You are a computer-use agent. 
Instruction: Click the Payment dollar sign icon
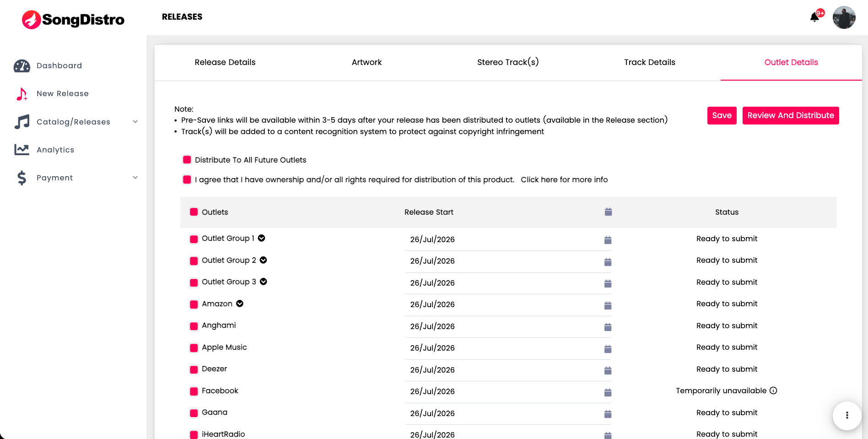click(22, 178)
